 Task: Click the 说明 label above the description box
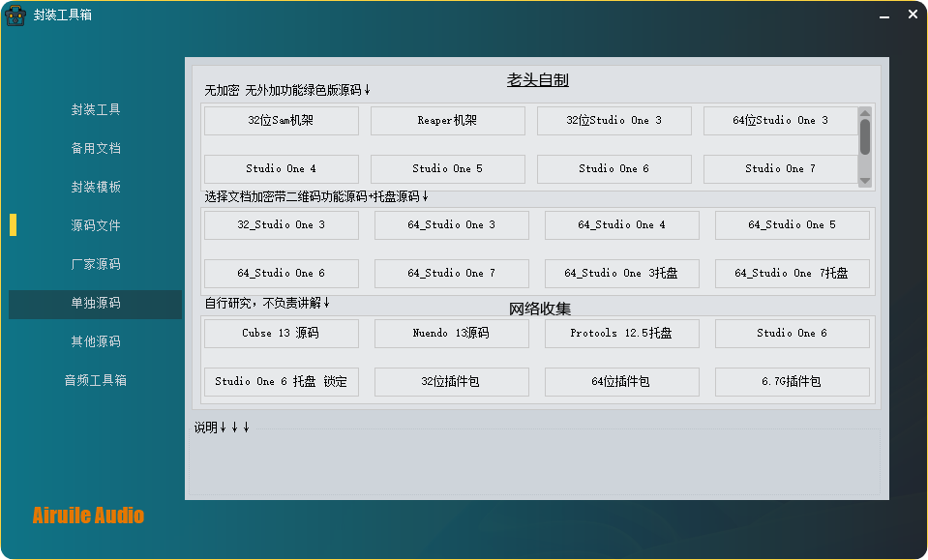pyautogui.click(x=222, y=427)
